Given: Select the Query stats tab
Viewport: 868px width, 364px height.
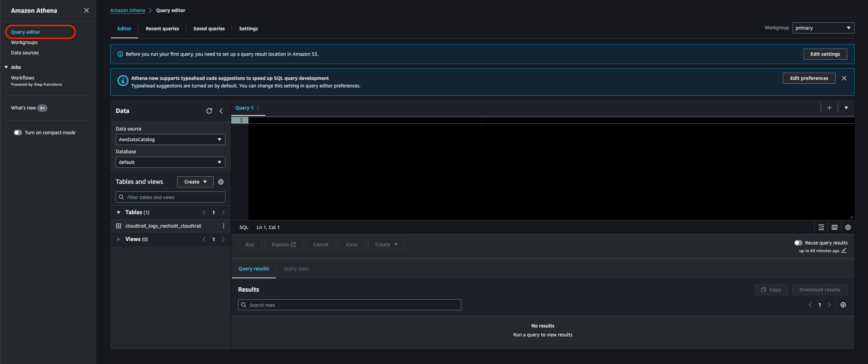Looking at the screenshot, I should click(296, 269).
